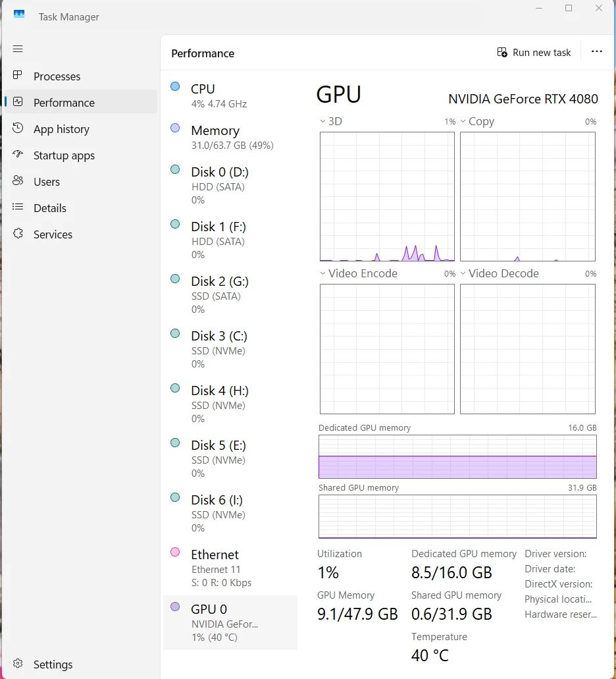This screenshot has width=616, height=679.
Task: Select Disk 5 (E:) in the list
Action: [x=230, y=458]
